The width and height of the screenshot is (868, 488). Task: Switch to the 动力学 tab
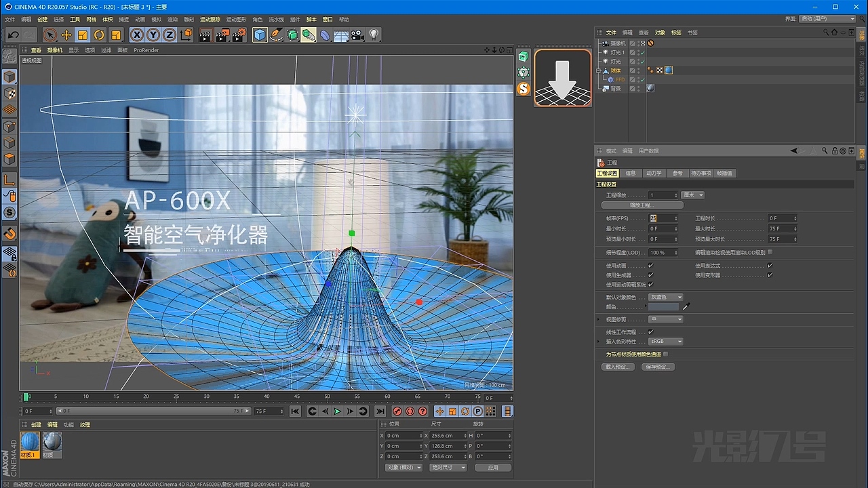click(x=654, y=174)
